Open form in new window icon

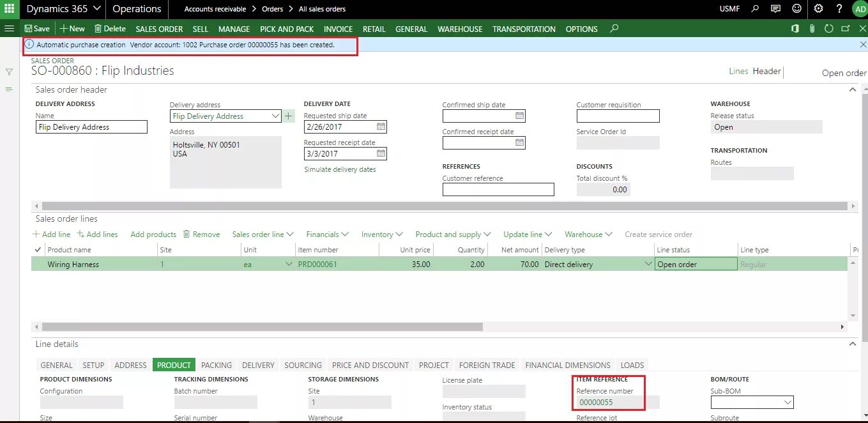point(846,29)
